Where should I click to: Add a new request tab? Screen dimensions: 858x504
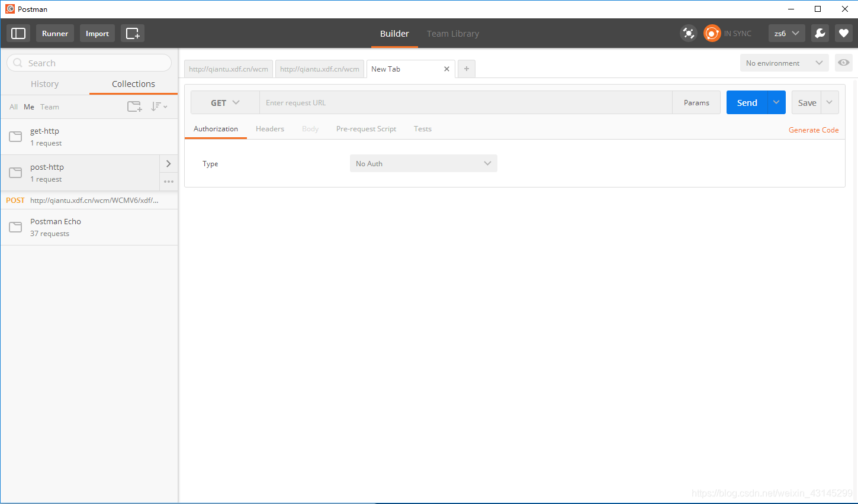[467, 69]
